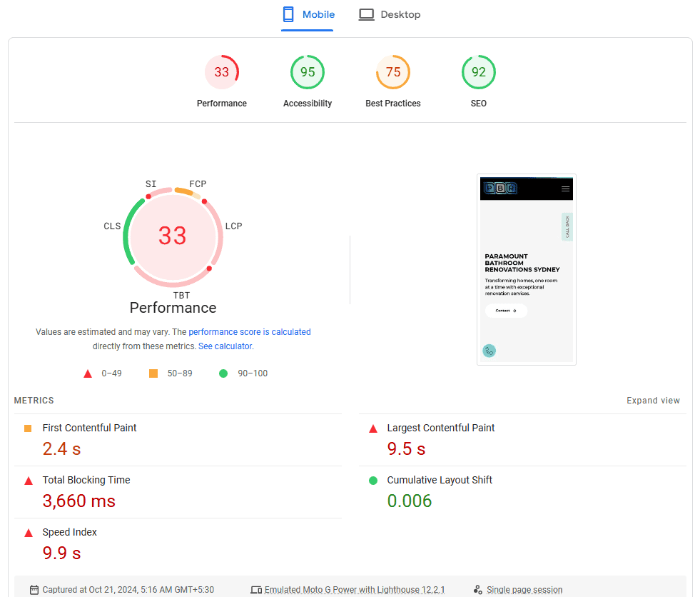Click the SEO score gauge 92
Image resolution: width=700 pixels, height=597 pixels.
coord(479,72)
